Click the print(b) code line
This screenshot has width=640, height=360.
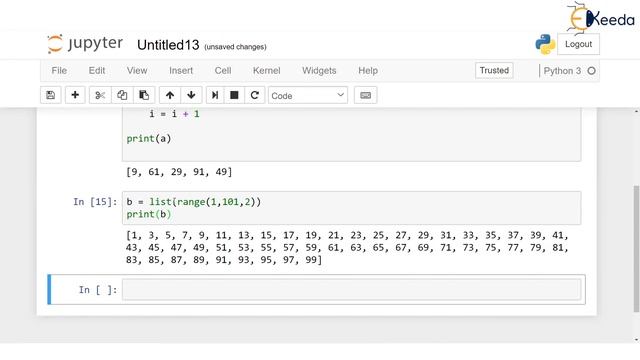click(149, 214)
